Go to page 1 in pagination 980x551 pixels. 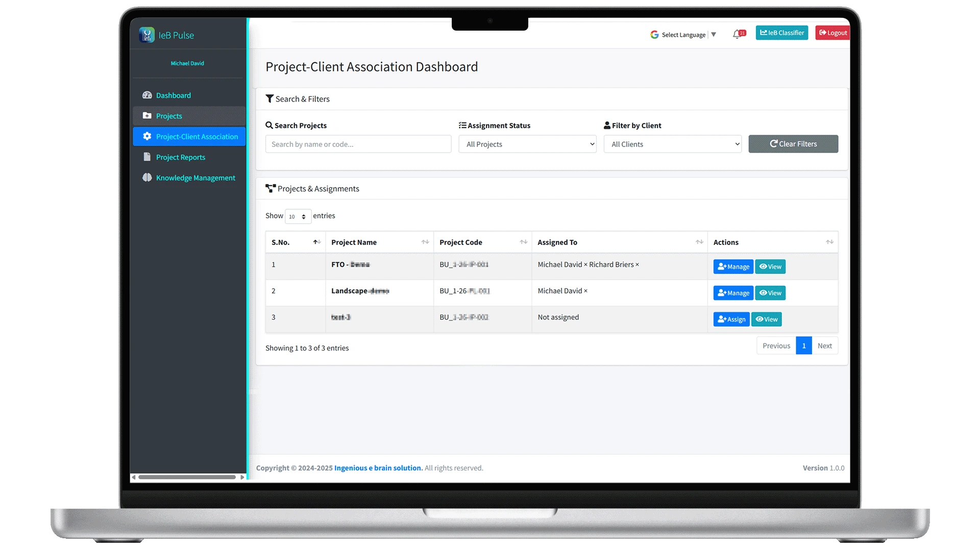pyautogui.click(x=803, y=346)
